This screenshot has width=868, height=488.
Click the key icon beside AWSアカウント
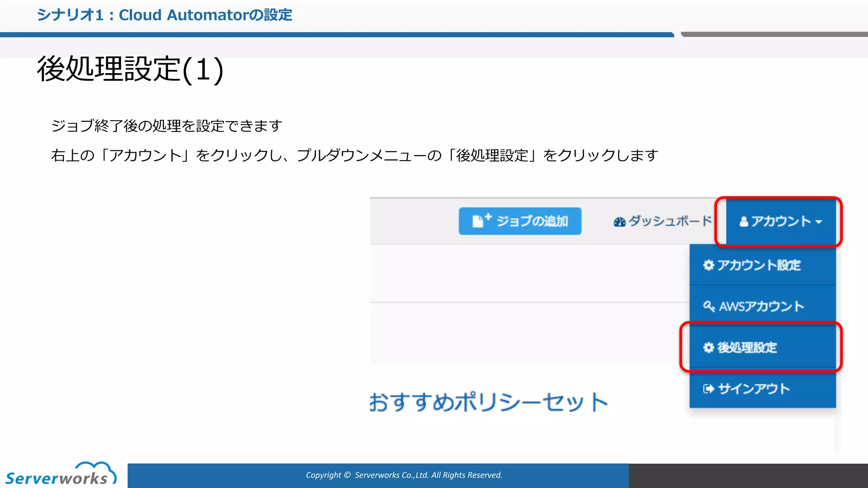[x=709, y=306]
